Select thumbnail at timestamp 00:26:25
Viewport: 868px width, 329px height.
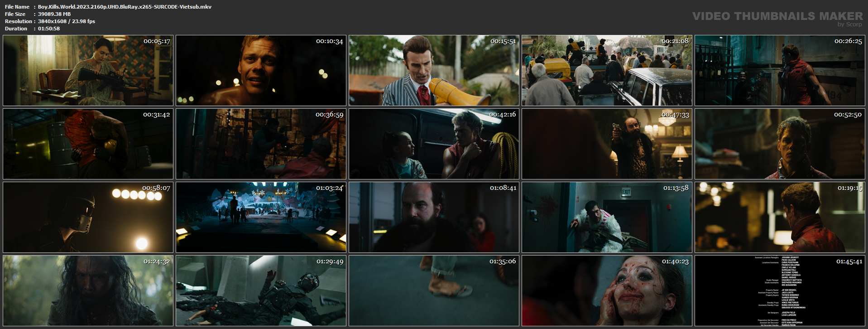point(780,71)
